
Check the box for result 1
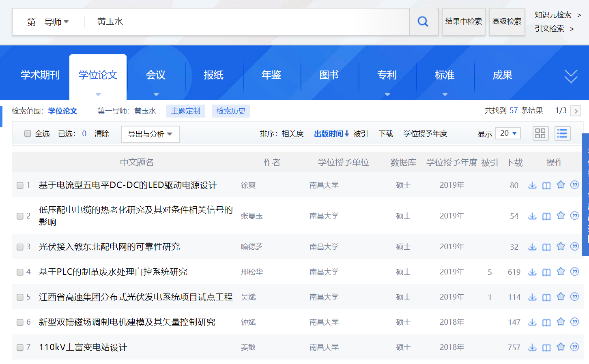coord(20,185)
